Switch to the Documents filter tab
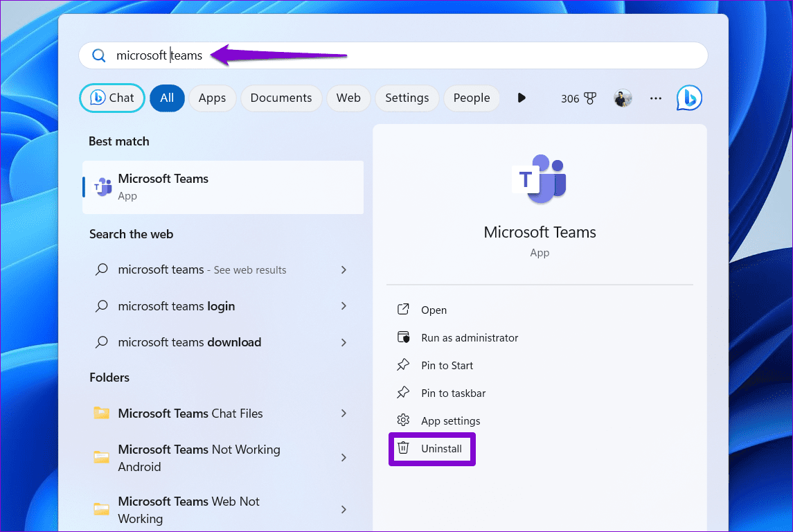This screenshot has height=532, width=793. [281, 98]
